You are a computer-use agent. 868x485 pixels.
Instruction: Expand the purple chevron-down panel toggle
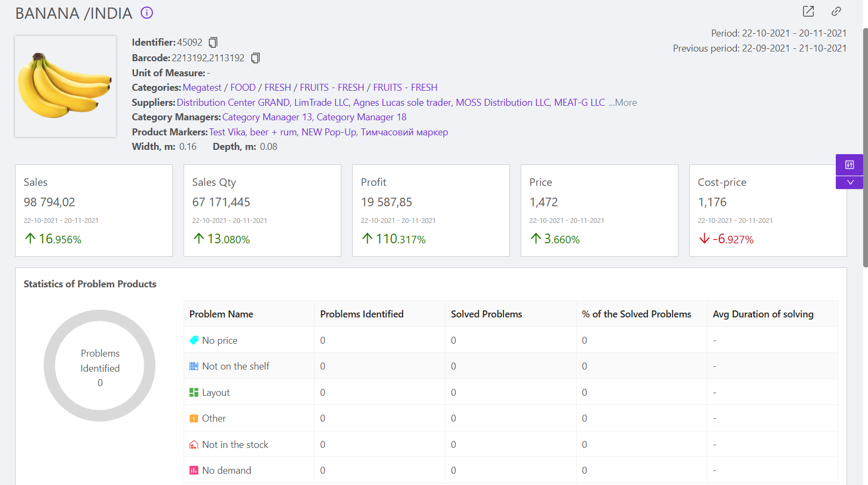pos(849,183)
